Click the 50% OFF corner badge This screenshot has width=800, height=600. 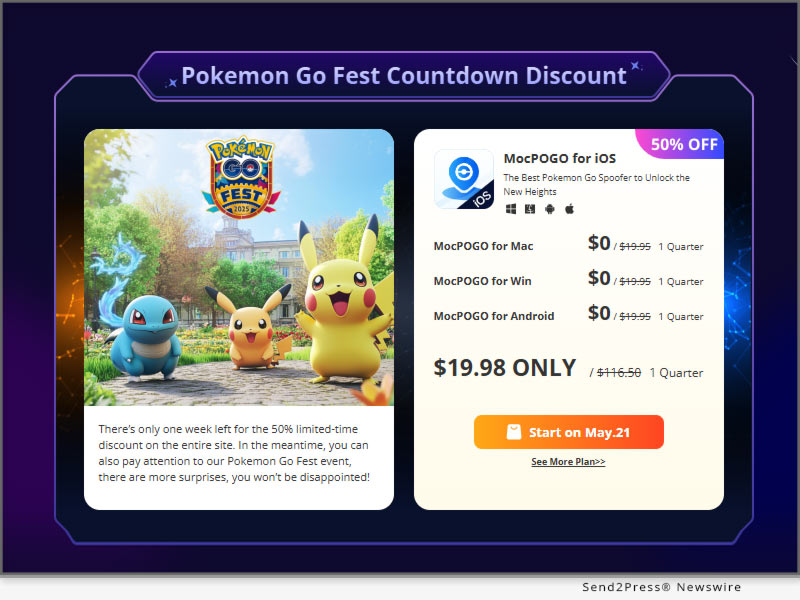[680, 144]
